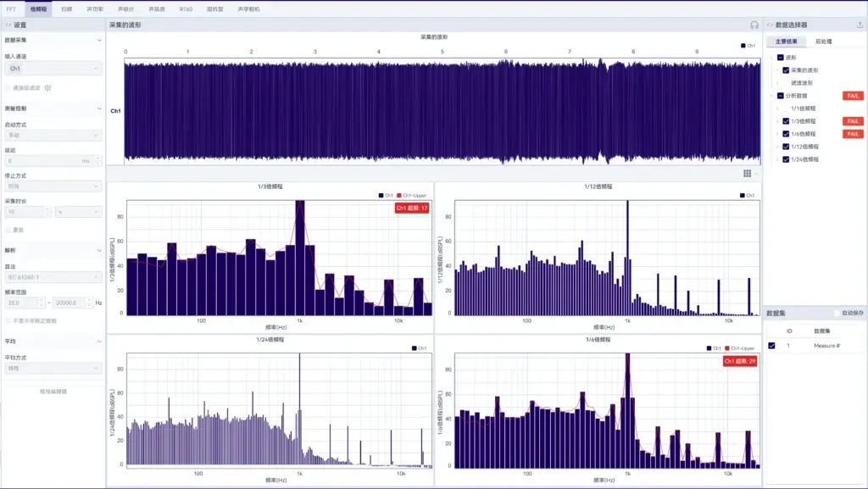Open the 输入通道 Ch1 dropdown
868x489 pixels.
pyautogui.click(x=53, y=69)
